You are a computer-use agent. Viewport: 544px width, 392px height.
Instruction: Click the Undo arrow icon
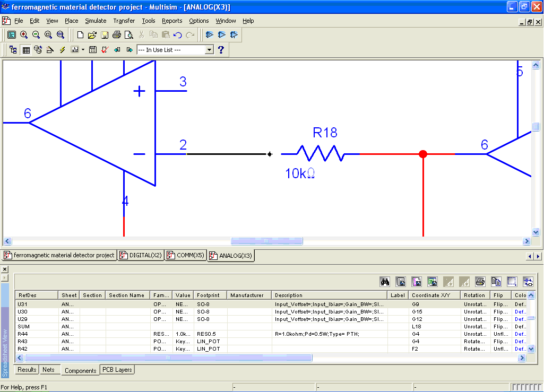coord(178,35)
